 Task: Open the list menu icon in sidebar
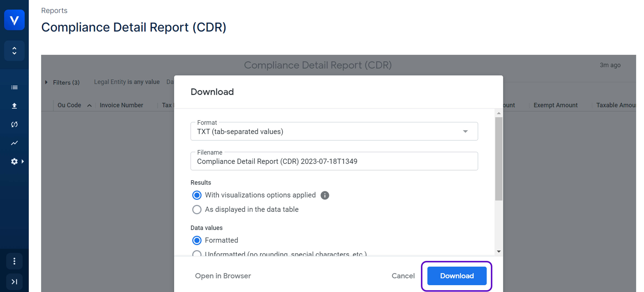[14, 87]
